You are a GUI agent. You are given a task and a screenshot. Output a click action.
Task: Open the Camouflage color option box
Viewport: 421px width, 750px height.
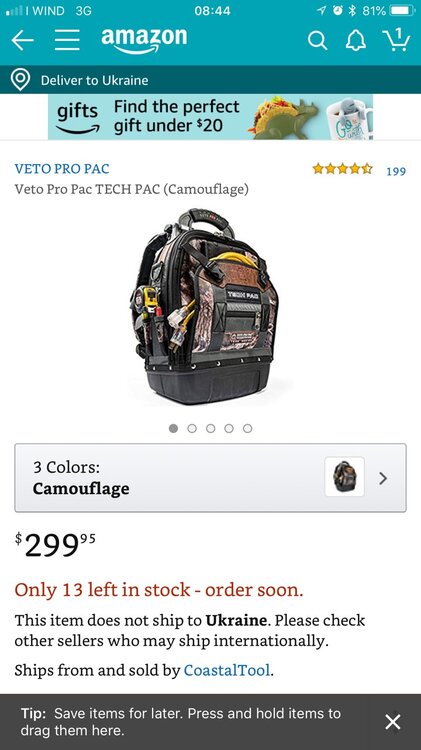pyautogui.click(x=210, y=478)
